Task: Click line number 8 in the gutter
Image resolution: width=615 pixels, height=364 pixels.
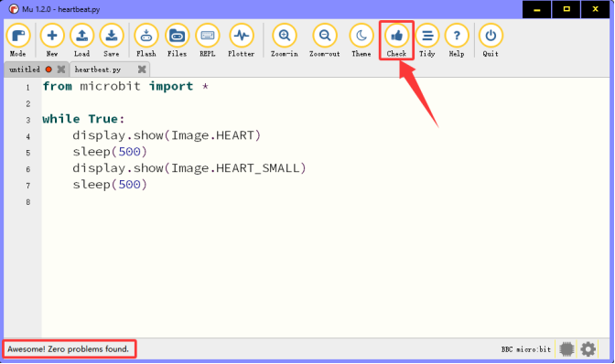Action: (x=28, y=202)
